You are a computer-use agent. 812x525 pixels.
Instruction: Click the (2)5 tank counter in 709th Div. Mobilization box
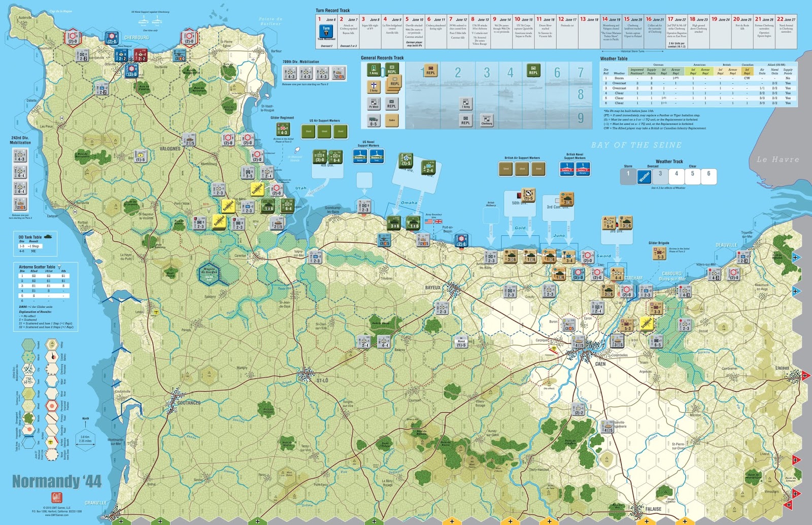(x=339, y=74)
